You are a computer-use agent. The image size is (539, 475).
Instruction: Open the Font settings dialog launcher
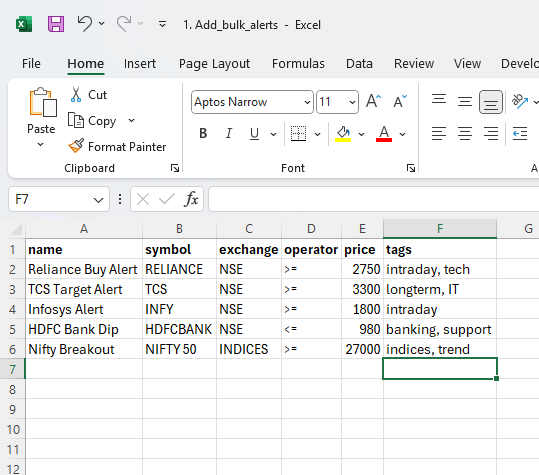tap(410, 168)
